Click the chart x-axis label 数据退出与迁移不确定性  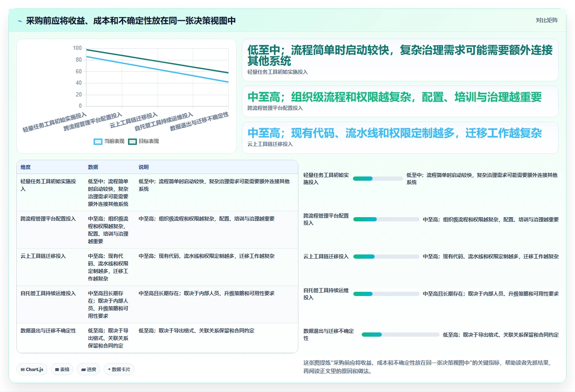(199, 122)
